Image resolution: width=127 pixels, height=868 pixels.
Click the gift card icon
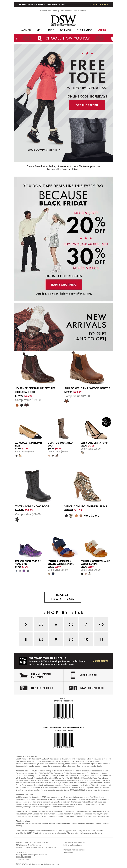coord(23,688)
